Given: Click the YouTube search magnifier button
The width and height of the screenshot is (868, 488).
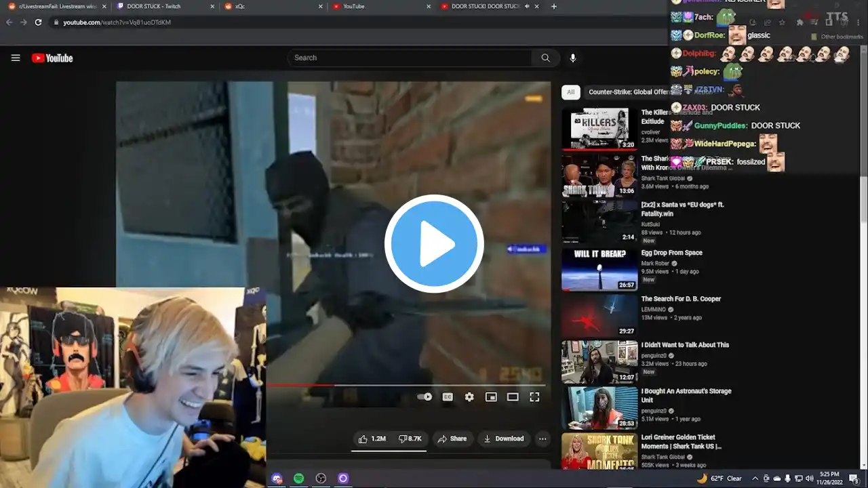Looking at the screenshot, I should (x=545, y=58).
